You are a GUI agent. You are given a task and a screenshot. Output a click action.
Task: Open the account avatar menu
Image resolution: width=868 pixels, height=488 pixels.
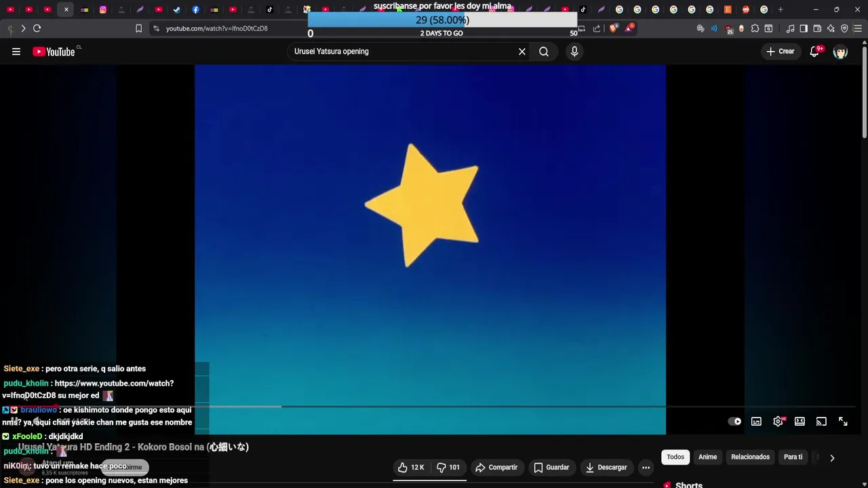(x=840, y=52)
